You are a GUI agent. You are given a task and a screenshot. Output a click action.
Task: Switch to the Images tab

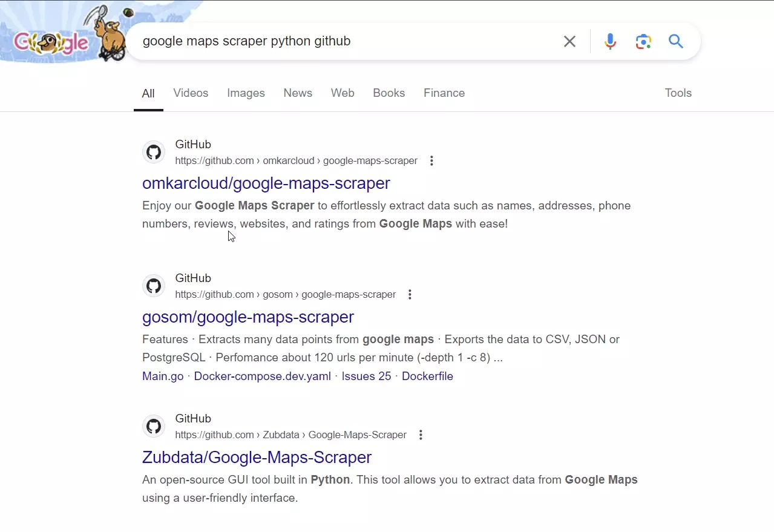(x=246, y=93)
